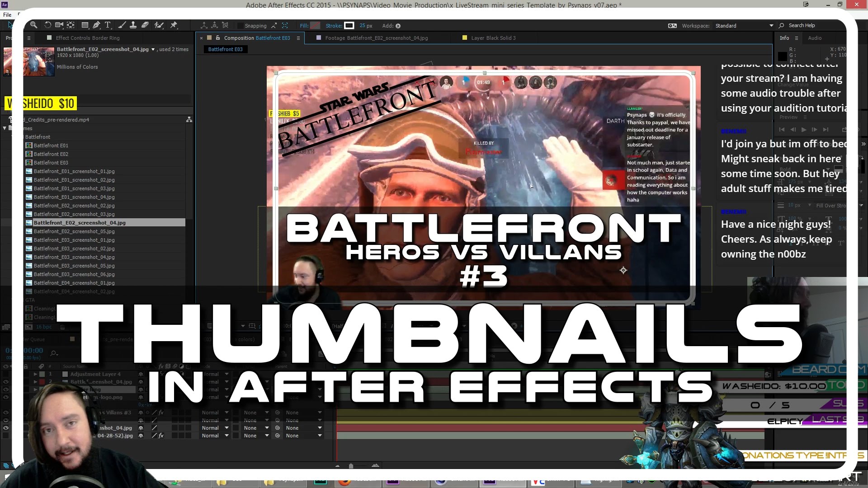
Task: Select the Zoom tool magnifier
Action: pos(33,25)
